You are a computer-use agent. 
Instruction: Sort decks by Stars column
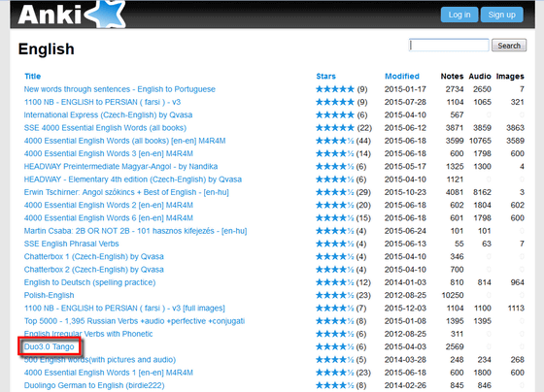pos(325,77)
